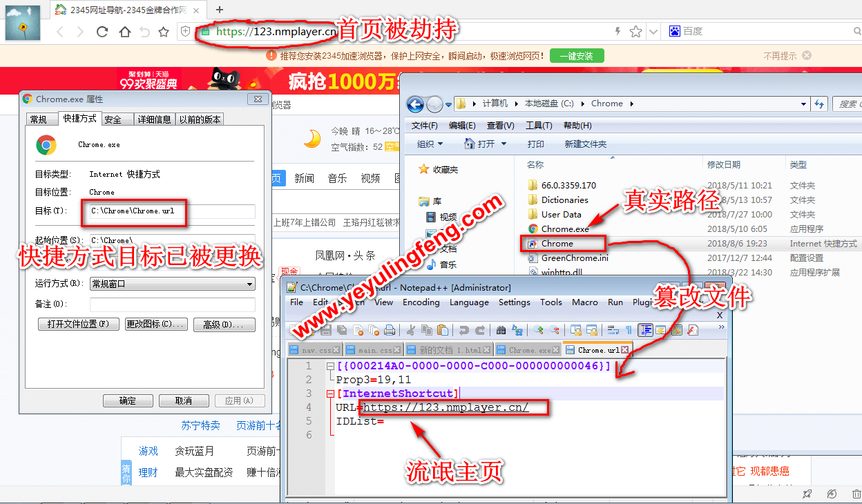Click the Save icon in Notepad++ toolbar
The image size is (862, 504).
click(x=326, y=331)
